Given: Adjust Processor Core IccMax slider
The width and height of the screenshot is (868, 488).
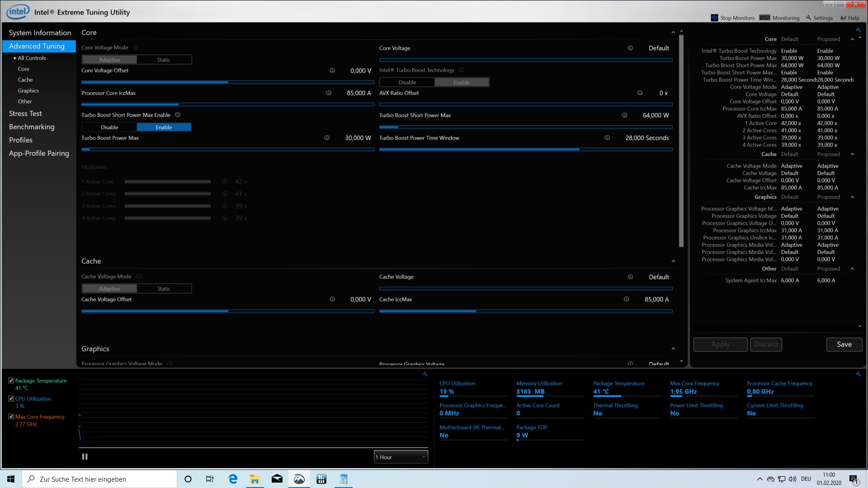Looking at the screenshot, I should coord(228,104).
